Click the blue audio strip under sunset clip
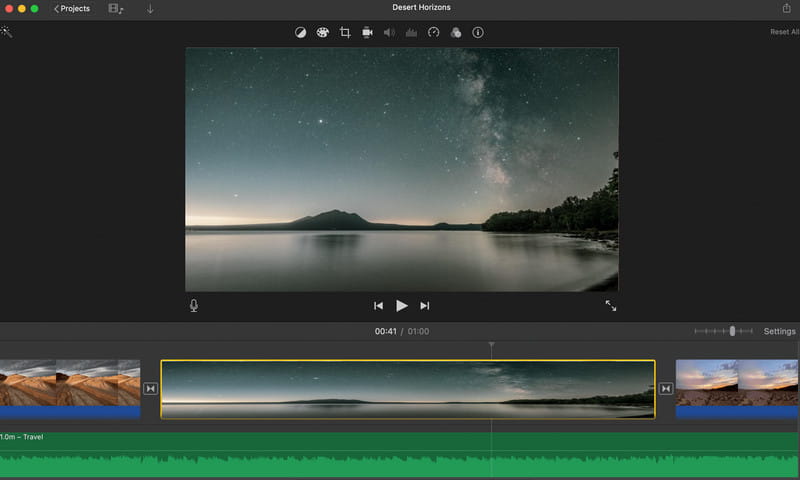This screenshot has height=480, width=800. [x=737, y=412]
